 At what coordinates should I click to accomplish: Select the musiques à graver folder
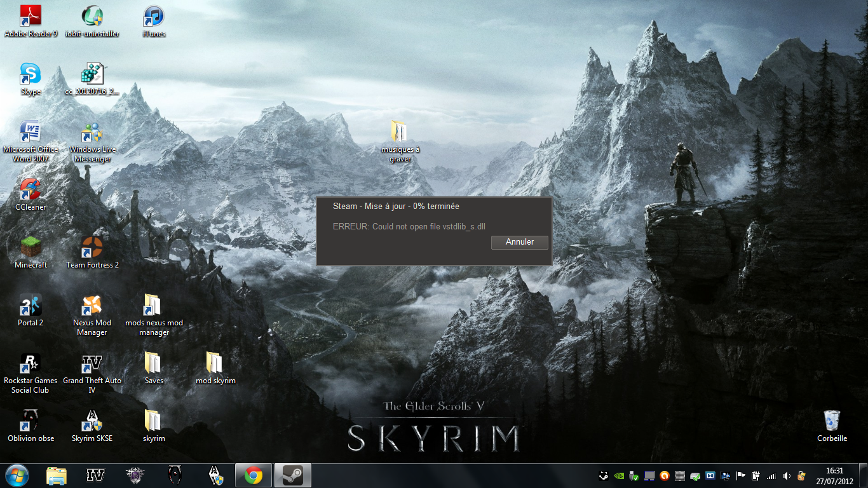400,142
